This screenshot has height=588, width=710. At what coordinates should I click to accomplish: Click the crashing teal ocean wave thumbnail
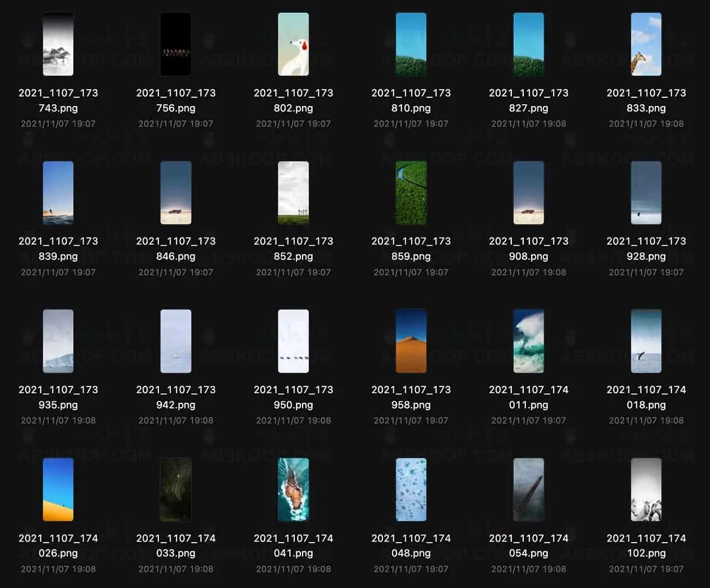click(529, 341)
